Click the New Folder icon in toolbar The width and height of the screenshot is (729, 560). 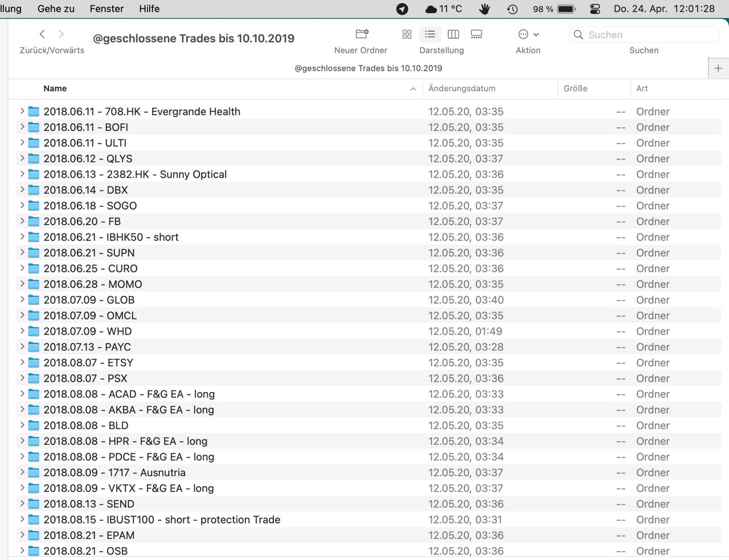point(362,34)
